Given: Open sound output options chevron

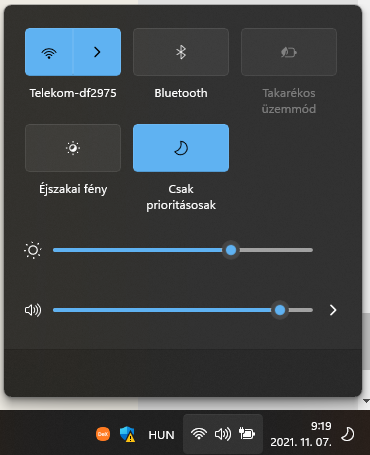Looking at the screenshot, I should pyautogui.click(x=333, y=310).
